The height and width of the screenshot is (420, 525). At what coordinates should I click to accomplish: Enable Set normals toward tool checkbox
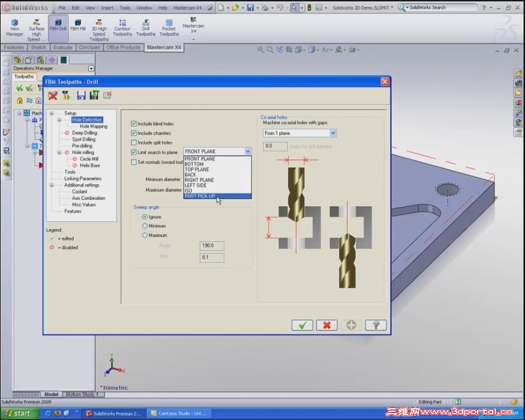(x=134, y=162)
